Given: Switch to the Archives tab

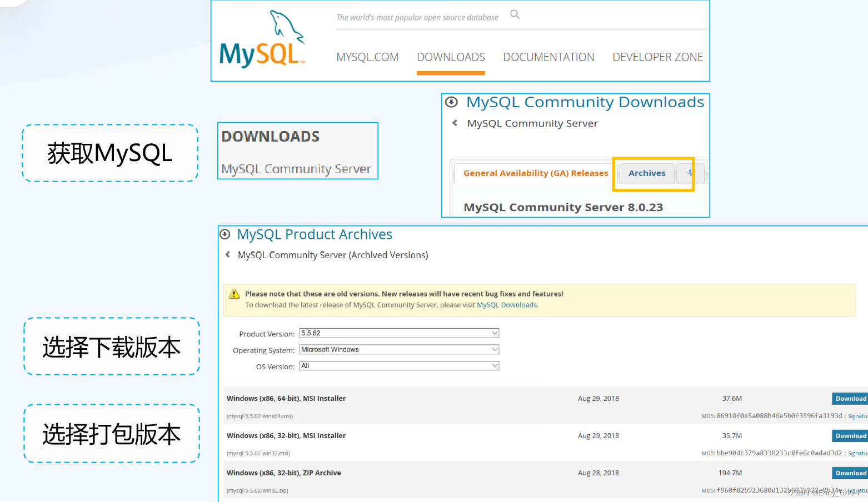Looking at the screenshot, I should (646, 173).
